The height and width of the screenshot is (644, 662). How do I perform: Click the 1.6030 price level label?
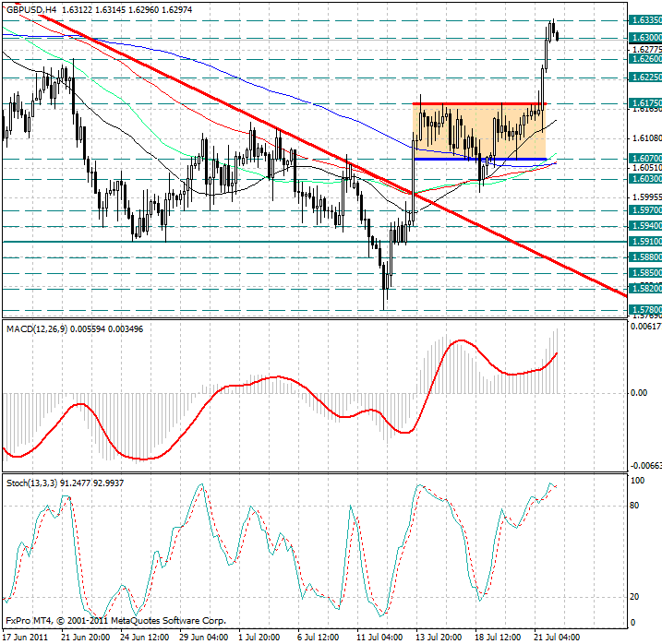[645, 178]
